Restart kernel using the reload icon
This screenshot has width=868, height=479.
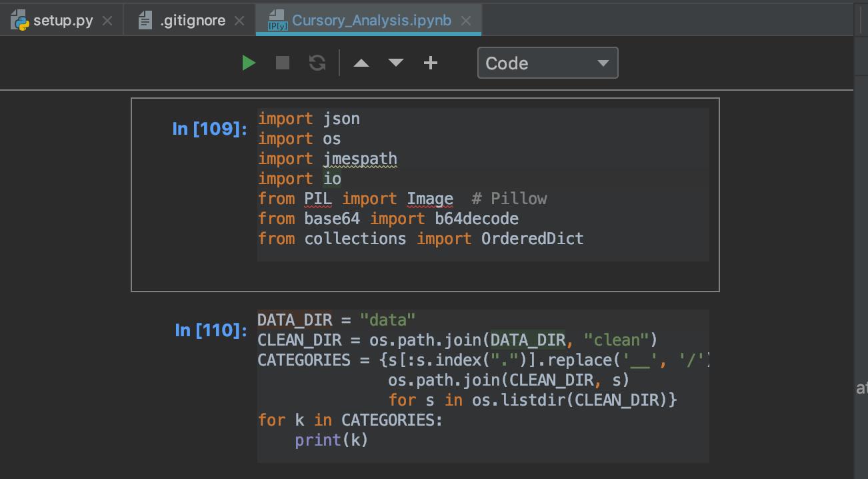(x=317, y=63)
